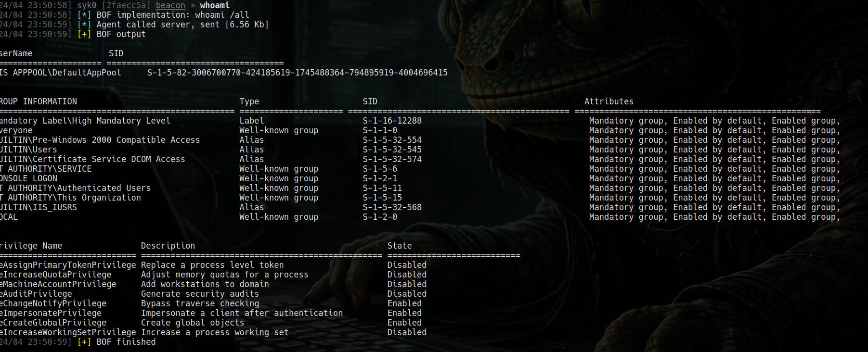Select the "ImpersonatePrivilege" privilege name
The image size is (868, 352).
click(52, 313)
